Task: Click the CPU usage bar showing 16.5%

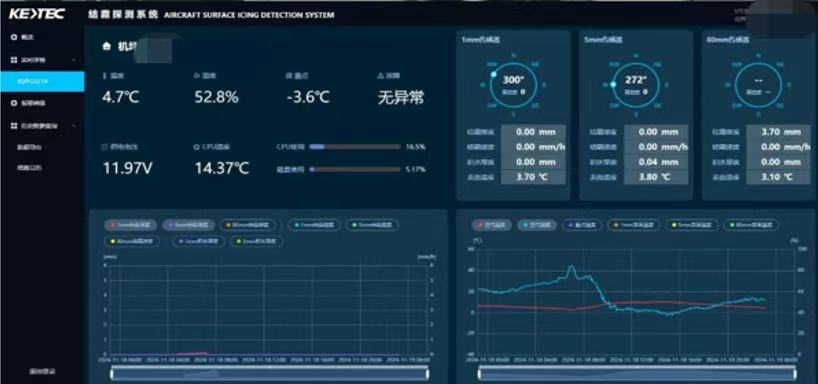Action: [x=355, y=147]
